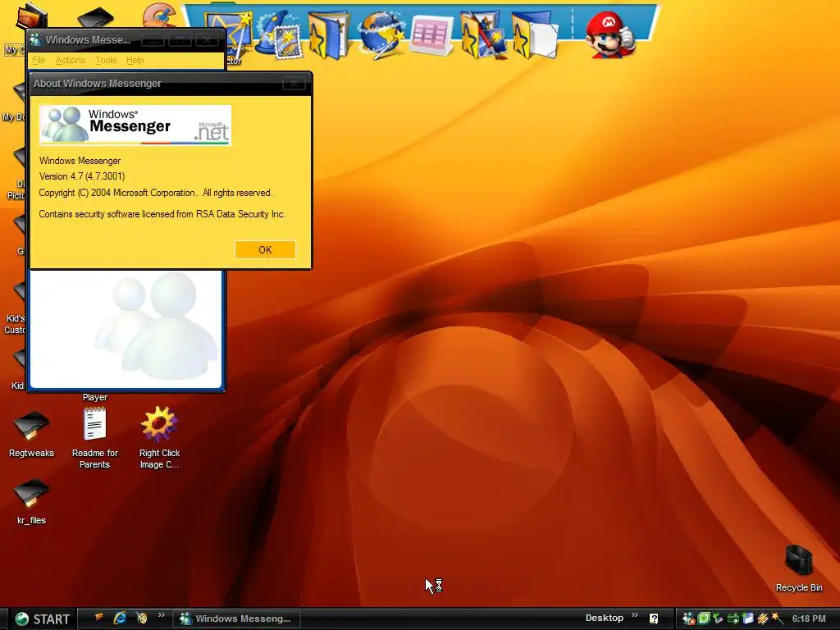Open the star folder book icon in dock
The height and width of the screenshot is (630, 840).
tap(328, 34)
